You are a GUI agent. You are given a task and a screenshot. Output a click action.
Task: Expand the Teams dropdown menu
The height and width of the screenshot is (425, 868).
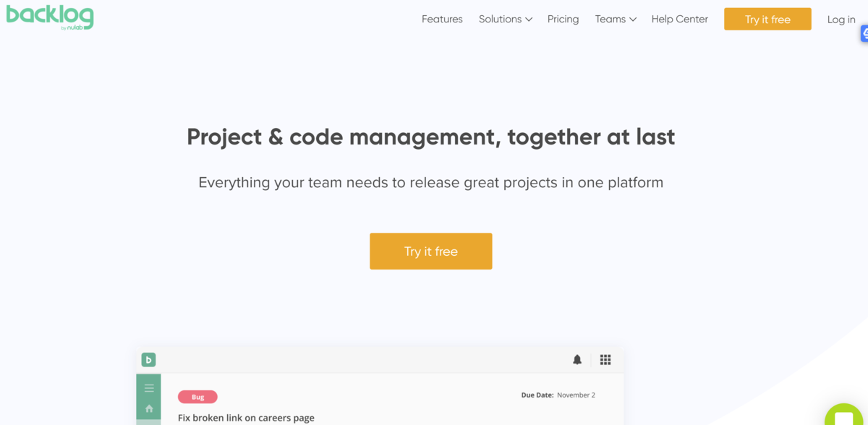point(615,20)
